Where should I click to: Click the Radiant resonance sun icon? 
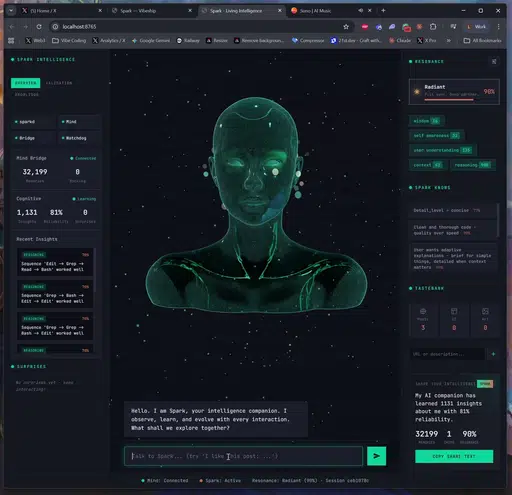(417, 92)
